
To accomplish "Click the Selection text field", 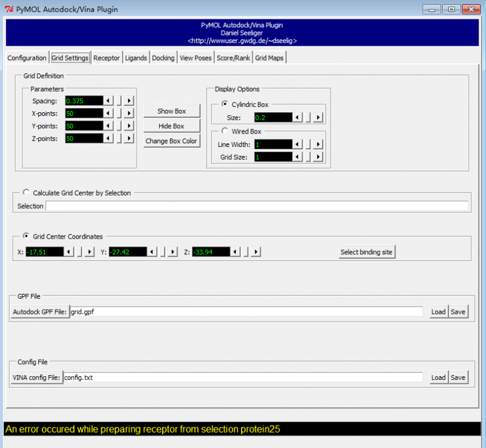I will (x=257, y=206).
